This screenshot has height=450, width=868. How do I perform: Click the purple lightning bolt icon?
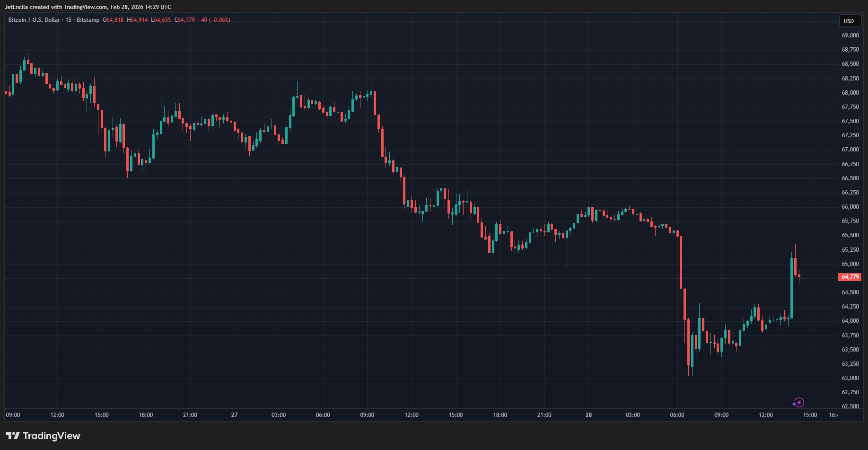[x=798, y=403]
